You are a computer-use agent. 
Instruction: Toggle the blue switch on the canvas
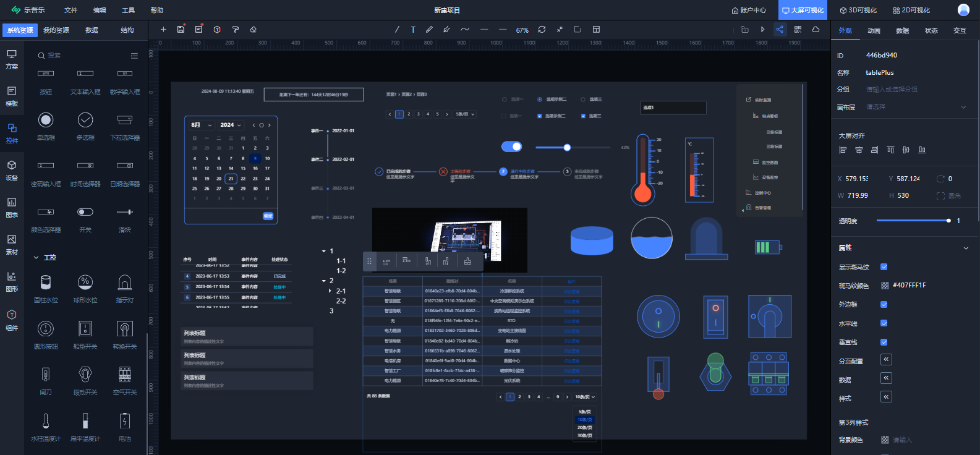click(x=511, y=147)
